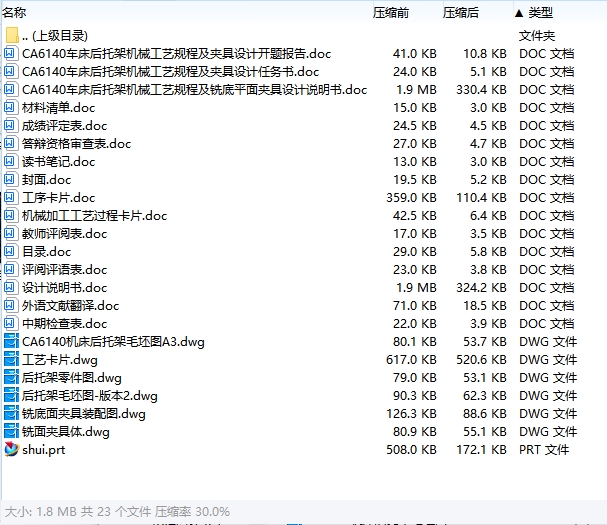The height and width of the screenshot is (525, 607).
Task: Select file name 读书笔记.doc
Action: coord(58,162)
